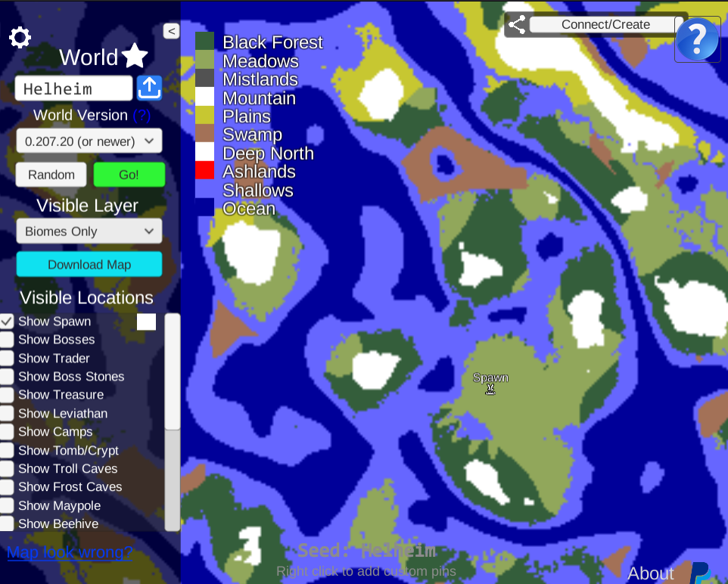Click the Shallows legend swatch
The width and height of the screenshot is (728, 584).
click(204, 189)
